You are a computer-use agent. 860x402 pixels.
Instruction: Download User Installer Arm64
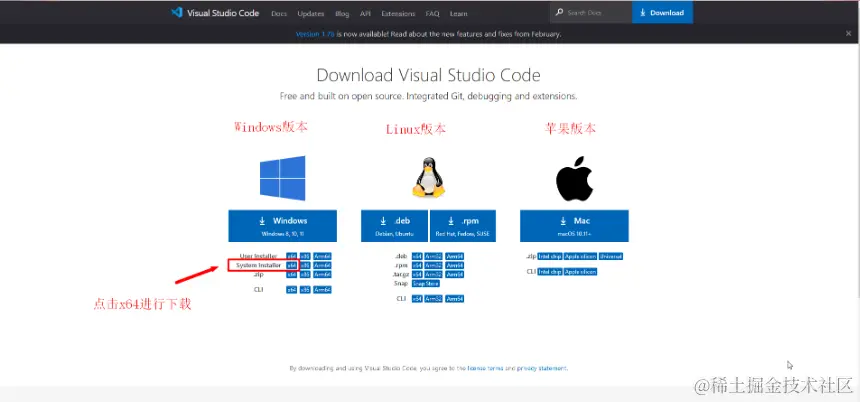pyautogui.click(x=322, y=257)
